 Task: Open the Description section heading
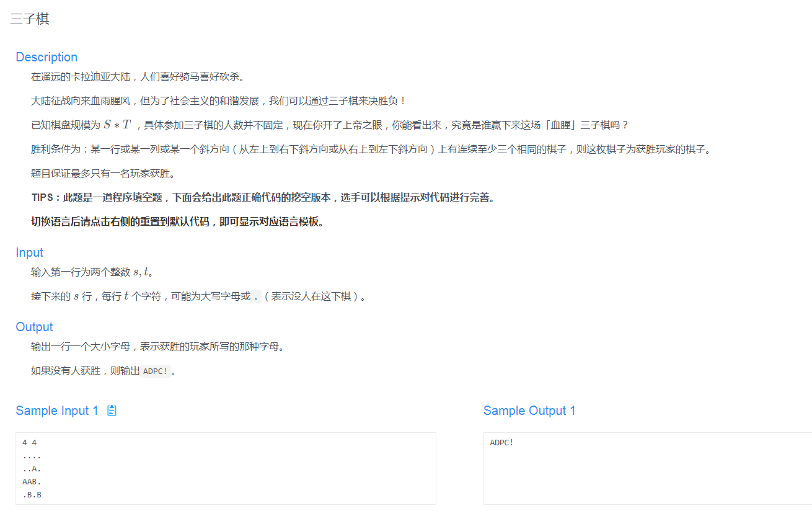click(x=46, y=57)
